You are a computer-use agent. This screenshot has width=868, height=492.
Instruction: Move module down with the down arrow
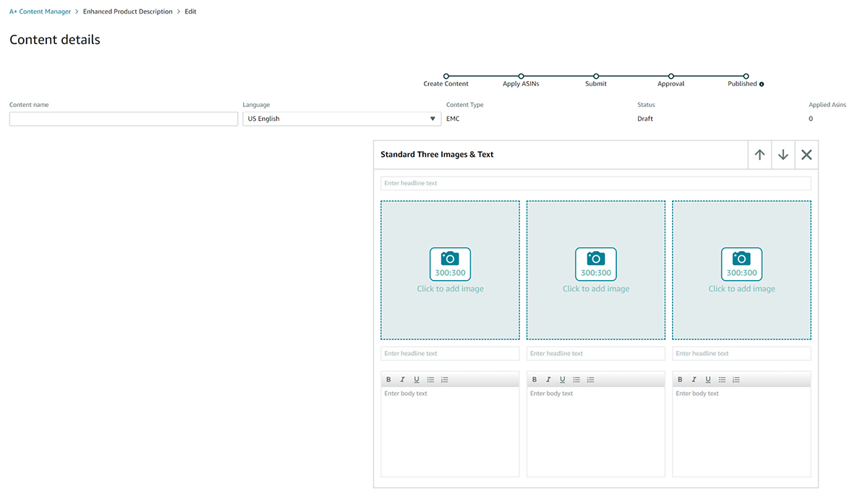[783, 155]
